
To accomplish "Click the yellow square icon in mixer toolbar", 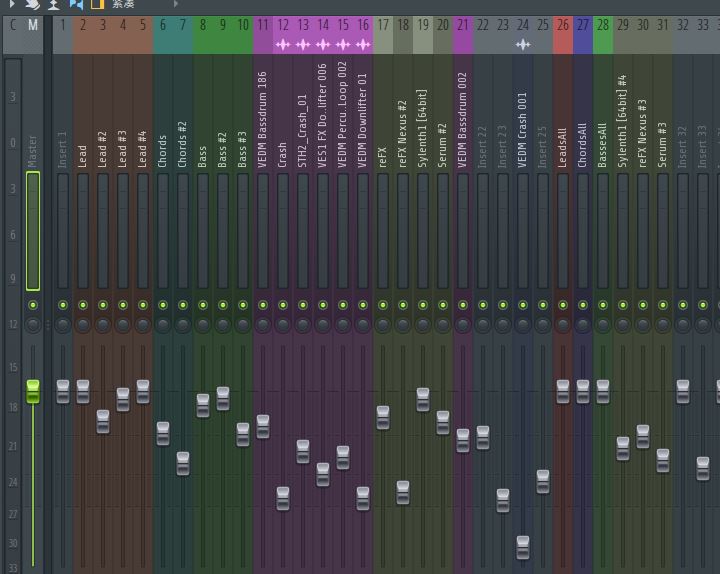I will click(97, 4).
